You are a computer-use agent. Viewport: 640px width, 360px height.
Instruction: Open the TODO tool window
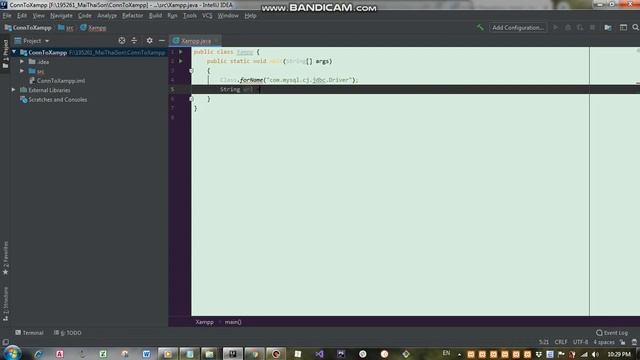click(x=68, y=333)
